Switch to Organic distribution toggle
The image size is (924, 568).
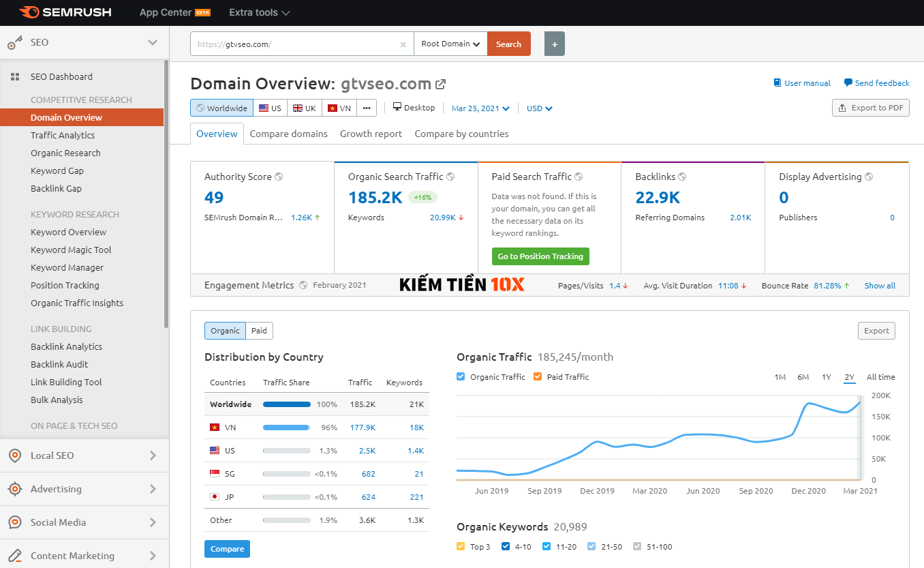click(x=225, y=331)
